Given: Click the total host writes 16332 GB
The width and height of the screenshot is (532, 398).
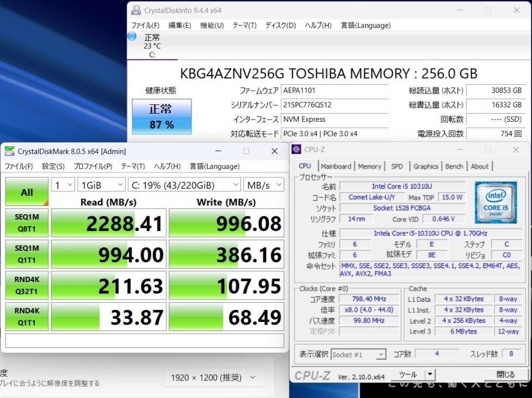Looking at the screenshot, I should click(x=496, y=105).
